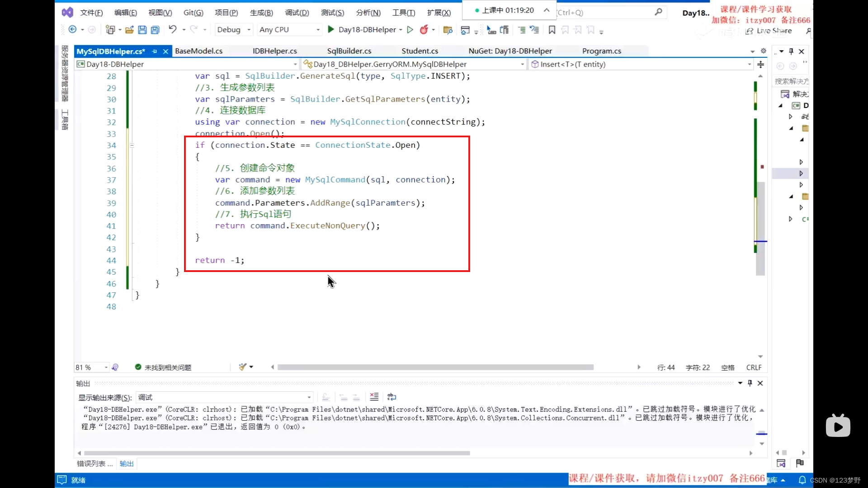
Task: Switch to the 错误列表 panel tab
Action: [x=94, y=464]
